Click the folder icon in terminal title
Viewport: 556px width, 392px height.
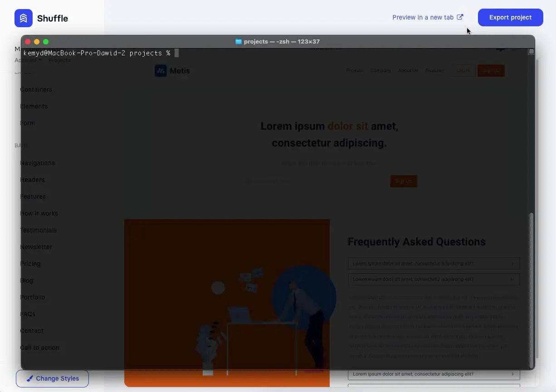click(x=238, y=42)
